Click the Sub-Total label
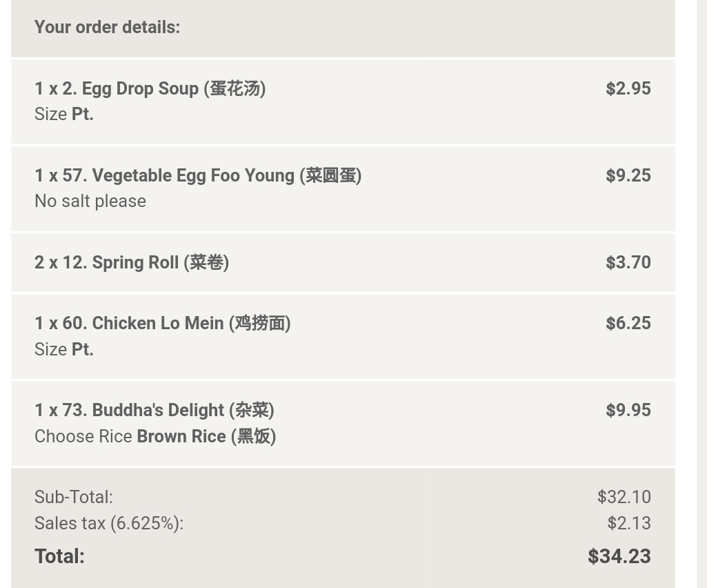Screen dimensions: 707x588 pyautogui.click(x=73, y=497)
